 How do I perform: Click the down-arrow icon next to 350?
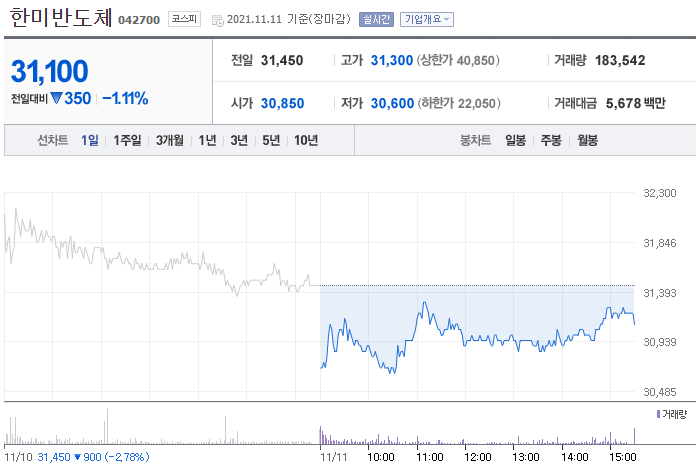pyautogui.click(x=56, y=98)
